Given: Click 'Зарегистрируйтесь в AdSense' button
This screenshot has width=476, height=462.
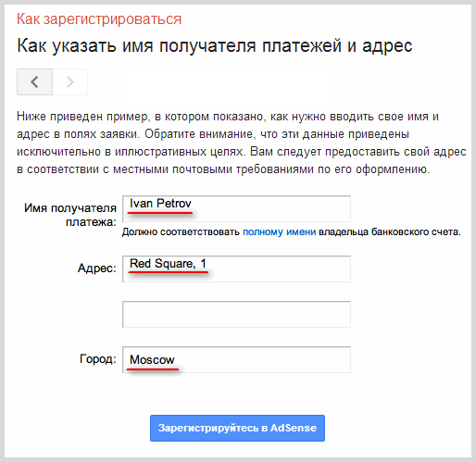Looking at the screenshot, I should click(237, 428).
